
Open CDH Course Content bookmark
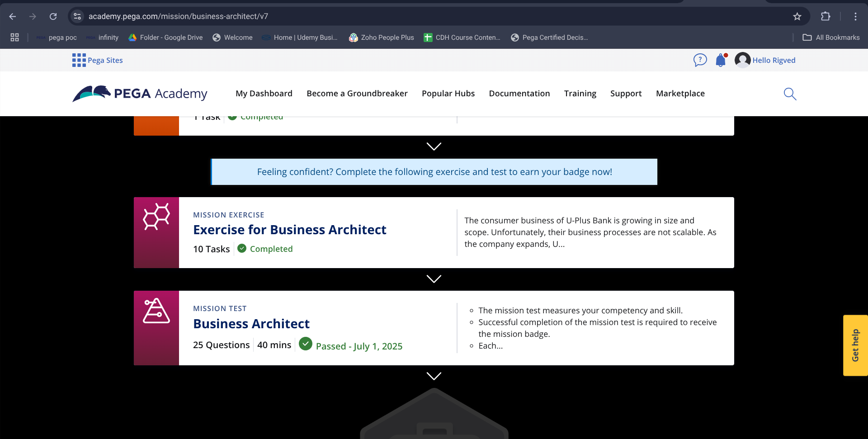462,38
